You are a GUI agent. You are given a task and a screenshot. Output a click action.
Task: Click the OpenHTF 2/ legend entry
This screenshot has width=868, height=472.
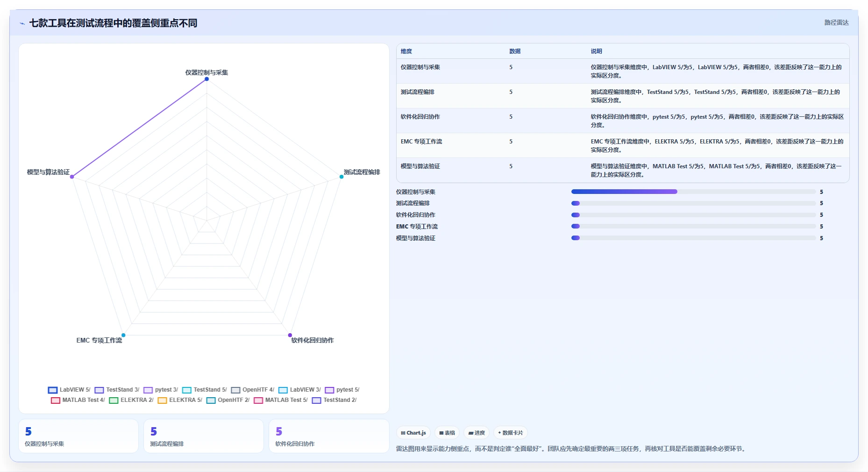coord(228,400)
